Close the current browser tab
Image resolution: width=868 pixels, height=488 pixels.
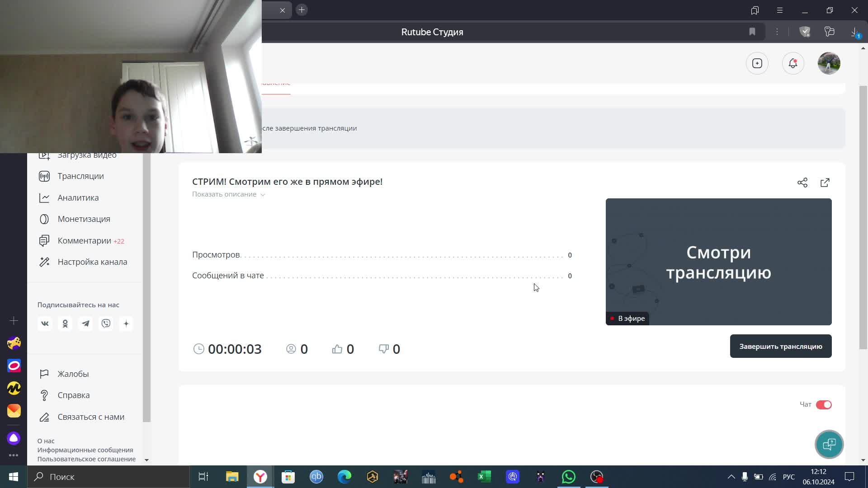[x=283, y=10]
